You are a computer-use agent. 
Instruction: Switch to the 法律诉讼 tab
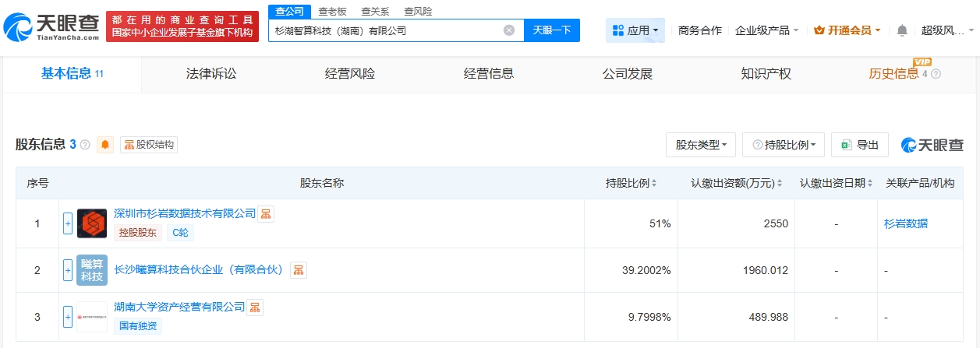pos(211,74)
